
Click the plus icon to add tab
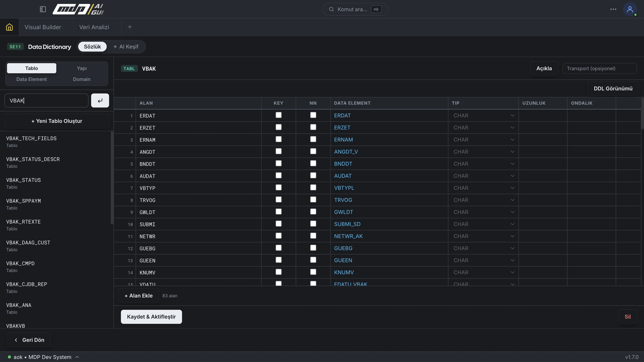130,27
